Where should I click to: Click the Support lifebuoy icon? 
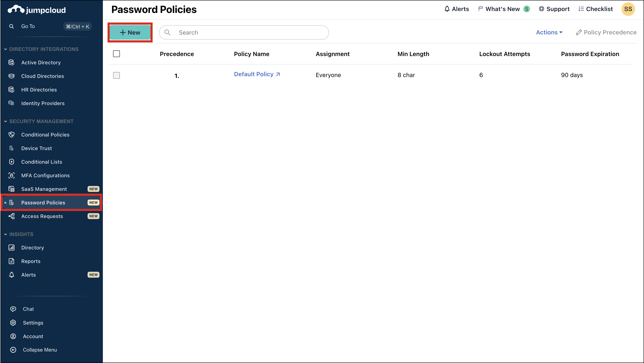pyautogui.click(x=542, y=9)
